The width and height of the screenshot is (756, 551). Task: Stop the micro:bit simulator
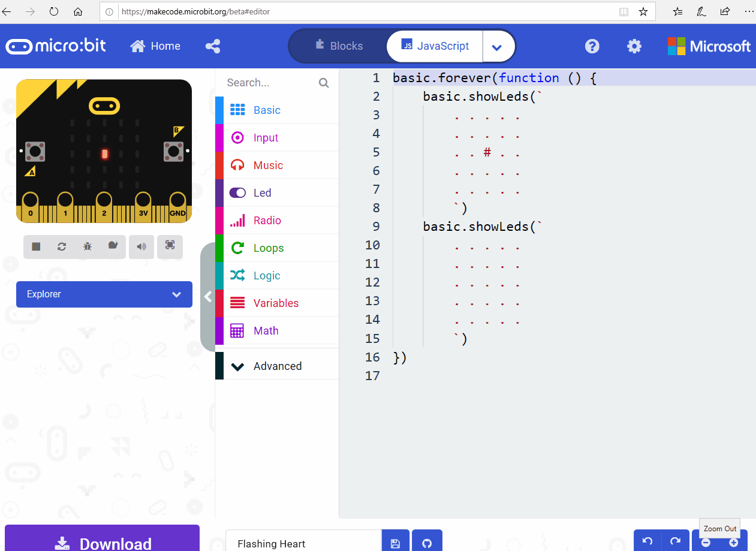(x=35, y=246)
